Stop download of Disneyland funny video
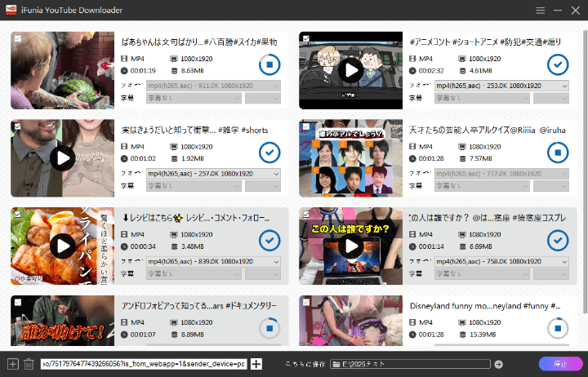588x377 pixels. click(x=558, y=328)
